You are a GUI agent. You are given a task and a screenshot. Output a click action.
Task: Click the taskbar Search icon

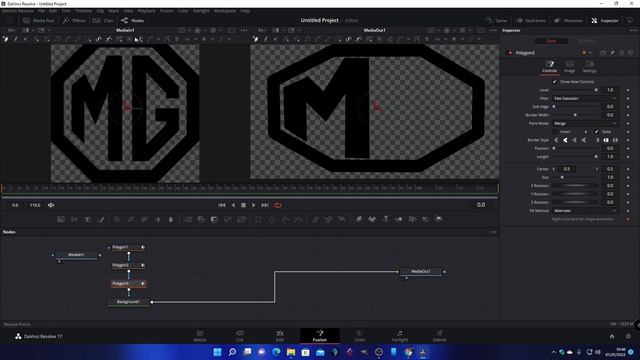pyautogui.click(x=232, y=352)
